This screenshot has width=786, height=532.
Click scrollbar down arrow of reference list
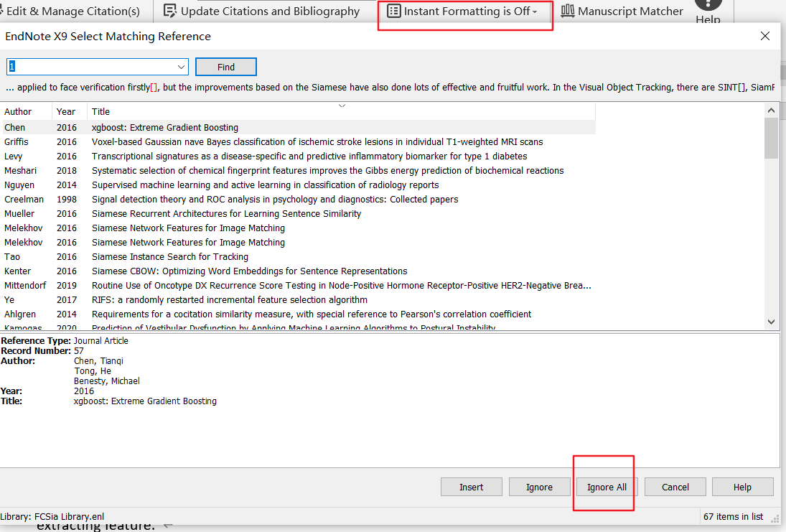point(771,322)
